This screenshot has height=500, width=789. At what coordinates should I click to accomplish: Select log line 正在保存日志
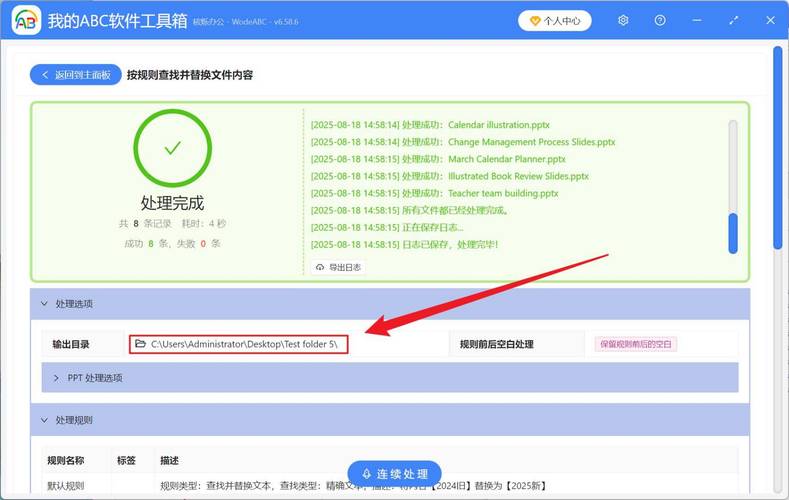tap(387, 227)
